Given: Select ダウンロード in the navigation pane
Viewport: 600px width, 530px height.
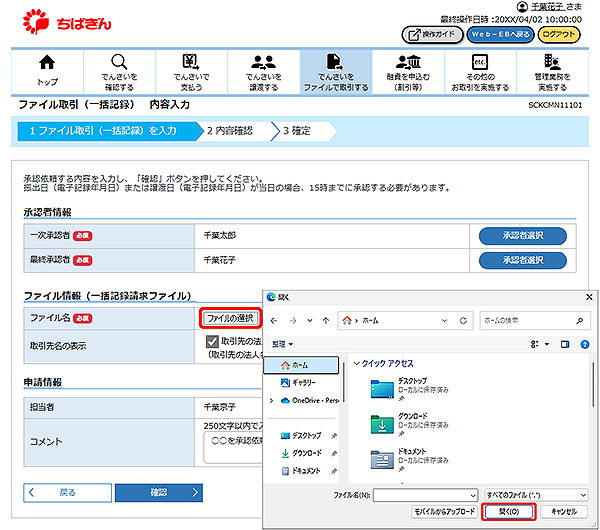Looking at the screenshot, I should 301,453.
